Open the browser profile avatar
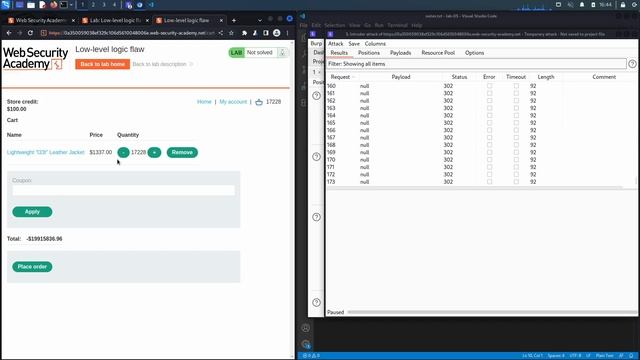 (277, 33)
